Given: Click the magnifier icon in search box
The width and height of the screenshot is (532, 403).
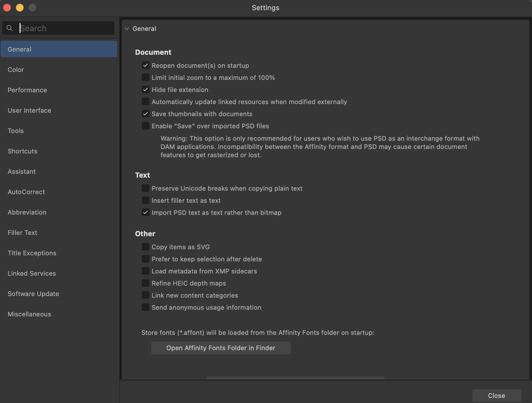Looking at the screenshot, I should (x=10, y=28).
